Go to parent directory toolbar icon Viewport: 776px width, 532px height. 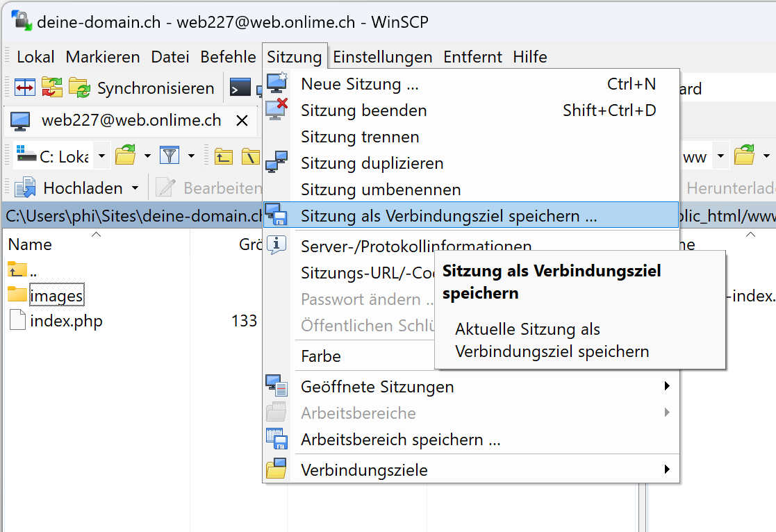pyautogui.click(x=224, y=156)
